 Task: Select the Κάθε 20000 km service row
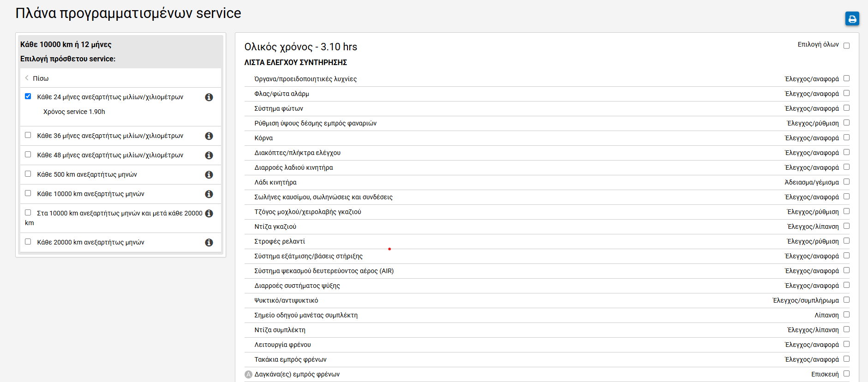click(x=90, y=243)
